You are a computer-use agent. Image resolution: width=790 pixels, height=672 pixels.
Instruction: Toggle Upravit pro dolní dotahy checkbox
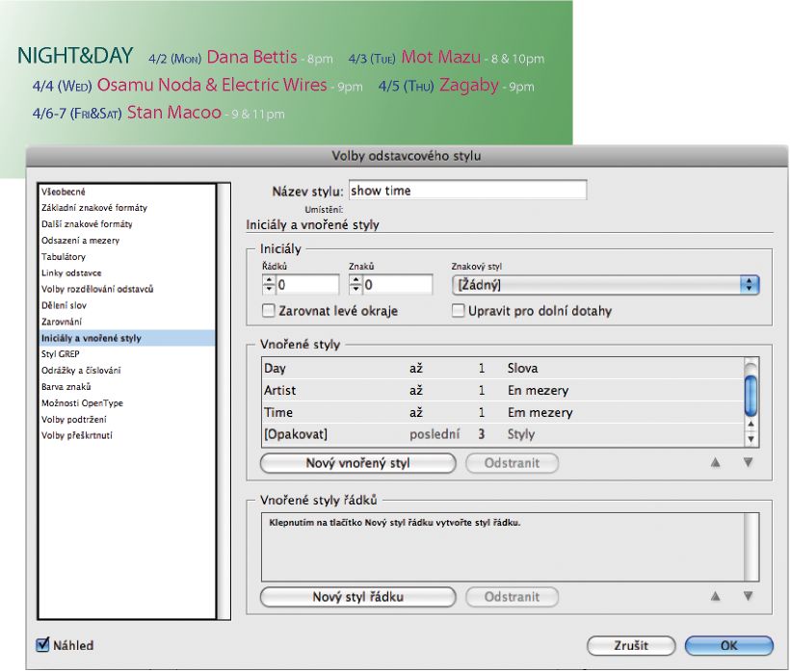(x=459, y=311)
